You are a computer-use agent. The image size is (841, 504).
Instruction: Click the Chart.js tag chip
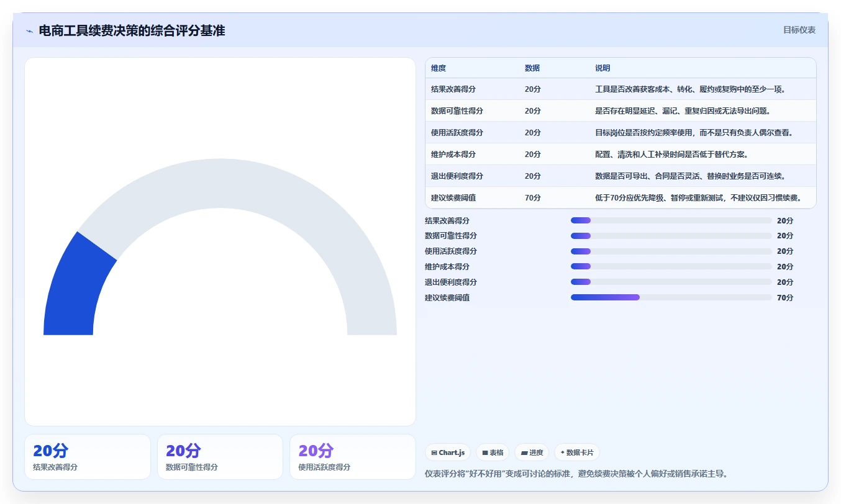(x=448, y=452)
